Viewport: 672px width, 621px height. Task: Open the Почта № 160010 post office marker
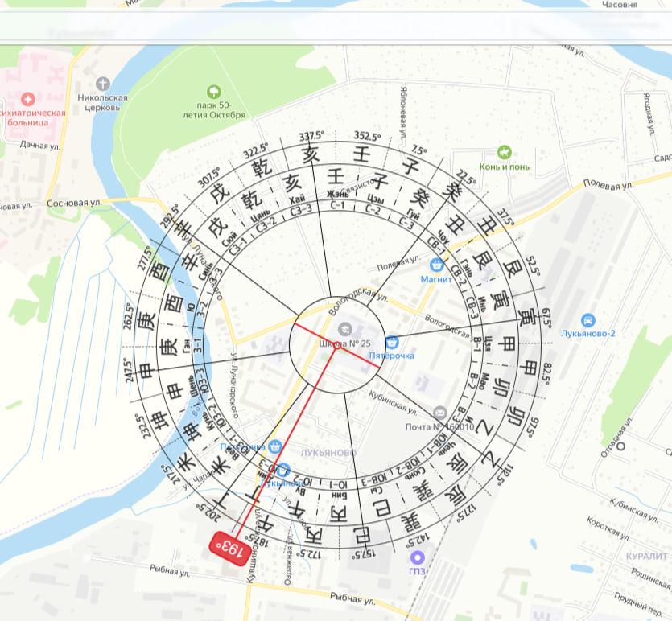(x=439, y=413)
